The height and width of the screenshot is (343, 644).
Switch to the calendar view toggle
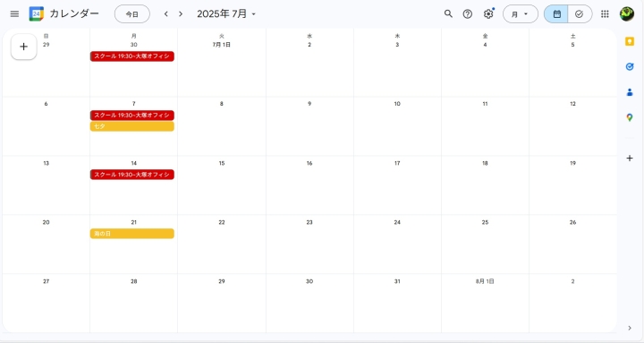point(556,14)
